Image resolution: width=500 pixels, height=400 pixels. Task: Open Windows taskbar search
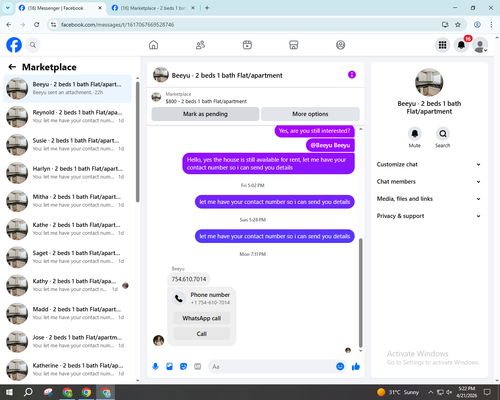point(28,392)
